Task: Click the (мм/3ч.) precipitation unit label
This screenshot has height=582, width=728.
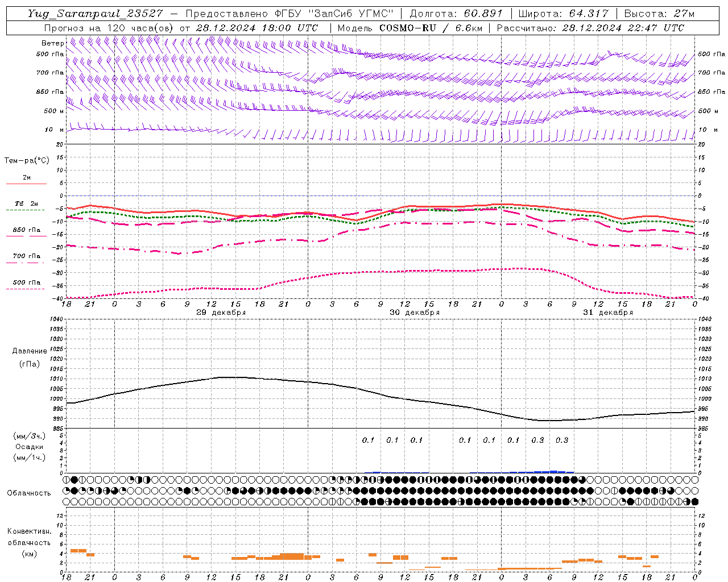Action: click(29, 436)
